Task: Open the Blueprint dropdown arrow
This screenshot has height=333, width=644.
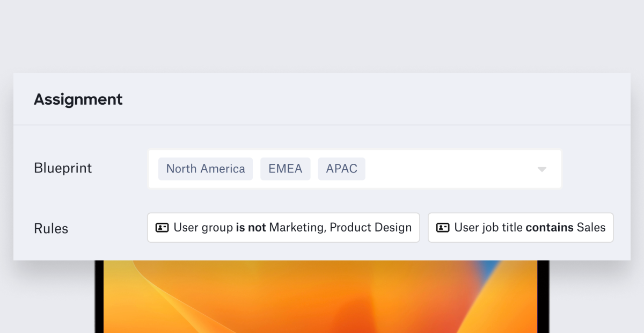Action: [541, 169]
